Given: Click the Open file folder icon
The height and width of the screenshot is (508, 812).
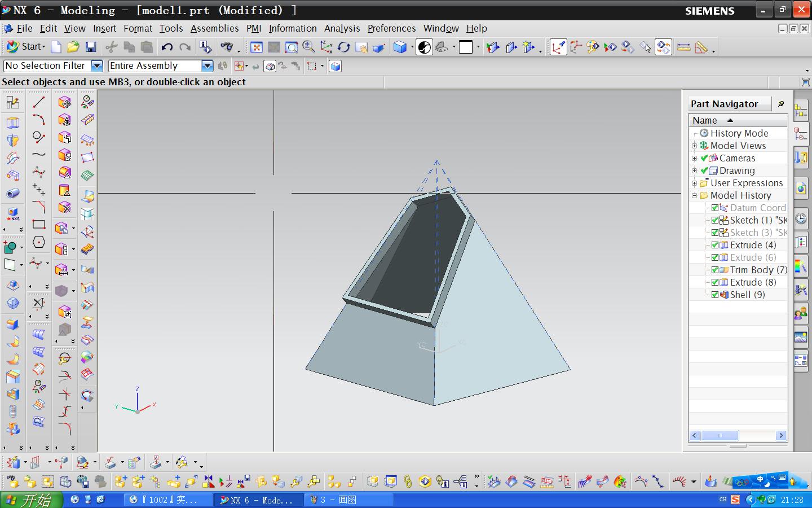Looking at the screenshot, I should (73, 47).
